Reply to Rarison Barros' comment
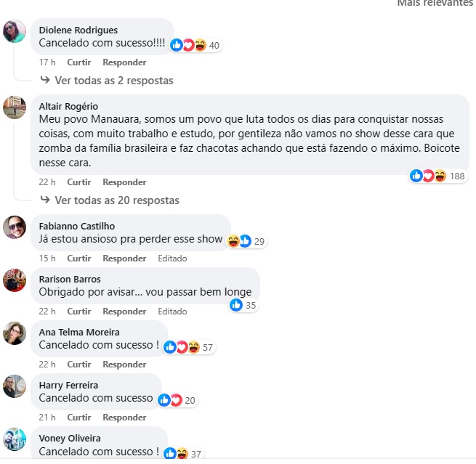The image size is (476, 464). [124, 312]
